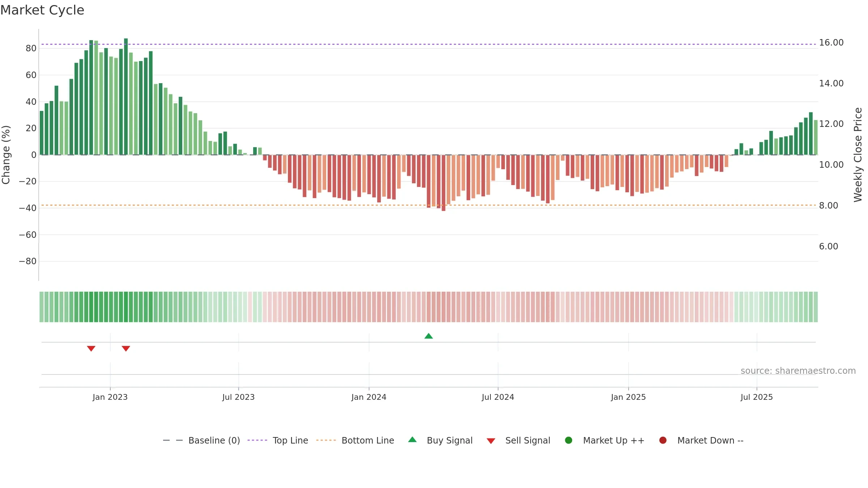Click the last light green bar at chart's right end
The width and height of the screenshot is (868, 488).
(x=816, y=137)
